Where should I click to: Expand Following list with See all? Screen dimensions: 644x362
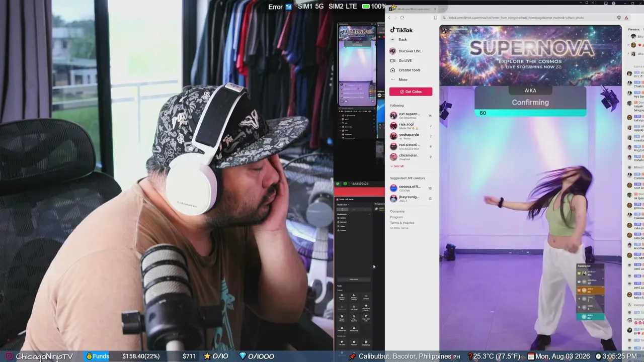pos(397,166)
